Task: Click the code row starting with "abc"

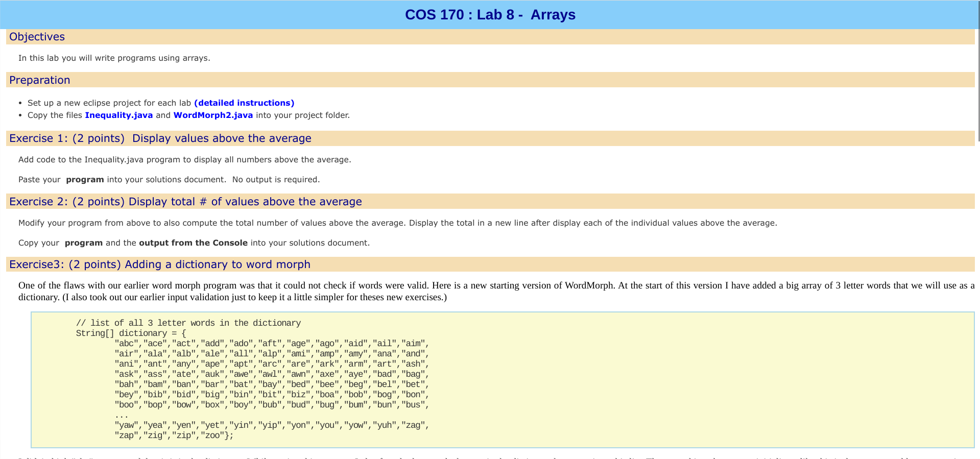Action: coord(272,344)
